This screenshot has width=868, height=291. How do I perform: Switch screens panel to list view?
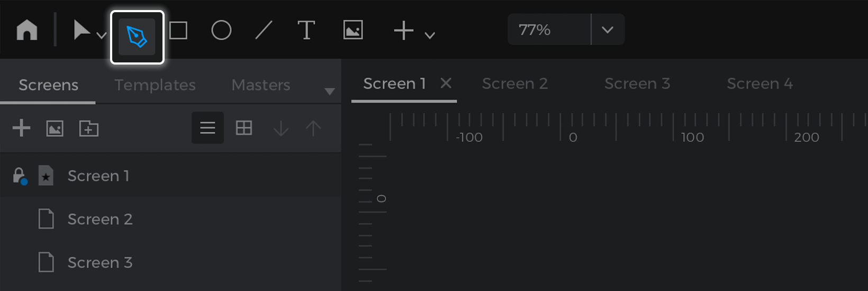(x=207, y=128)
